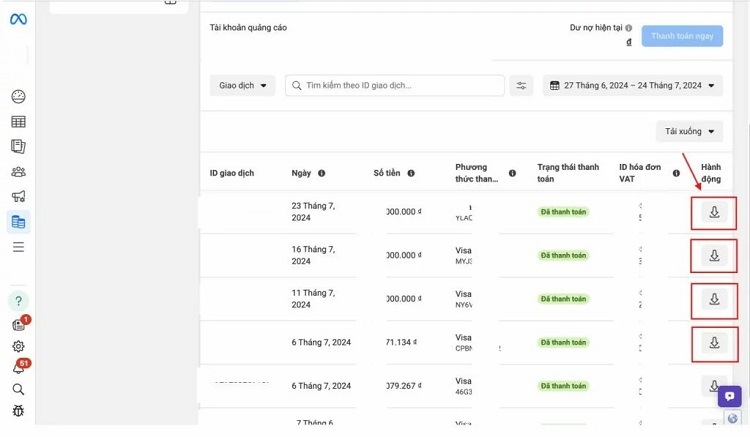Screen dimensions: 750x437
Task: Open the All Tools hamburger menu in sidebar
Action: (18, 247)
